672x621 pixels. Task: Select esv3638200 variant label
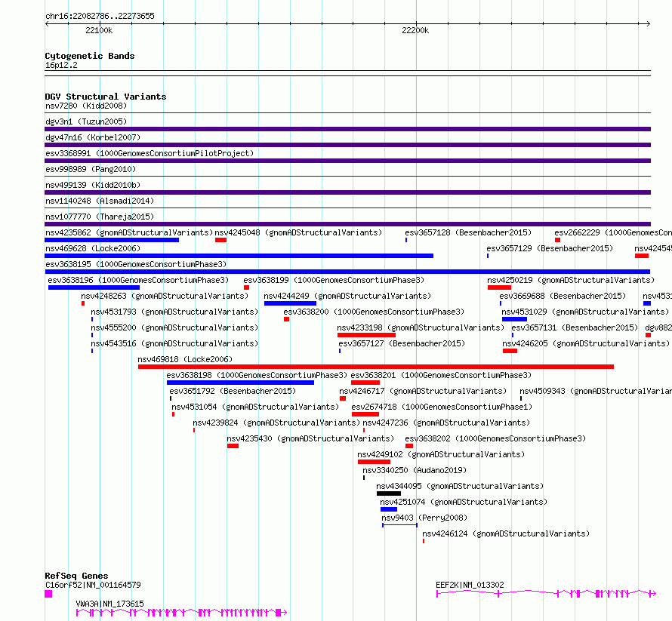[374, 312]
